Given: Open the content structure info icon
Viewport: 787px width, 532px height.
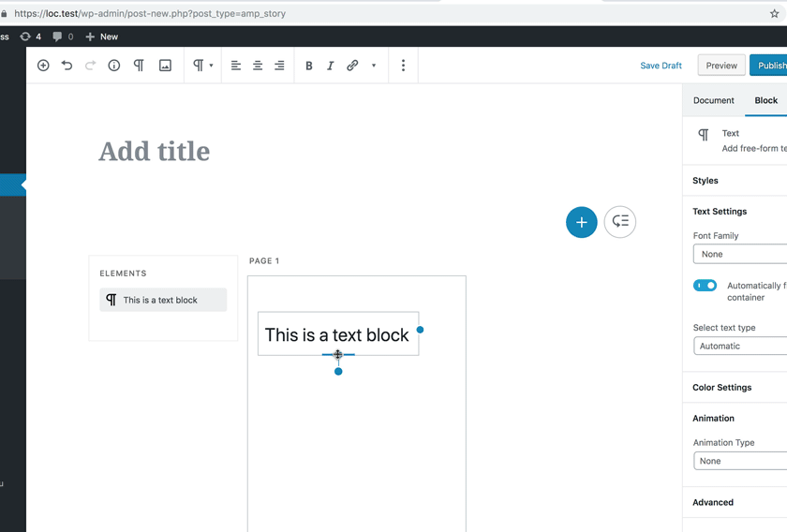Looking at the screenshot, I should tap(114, 66).
